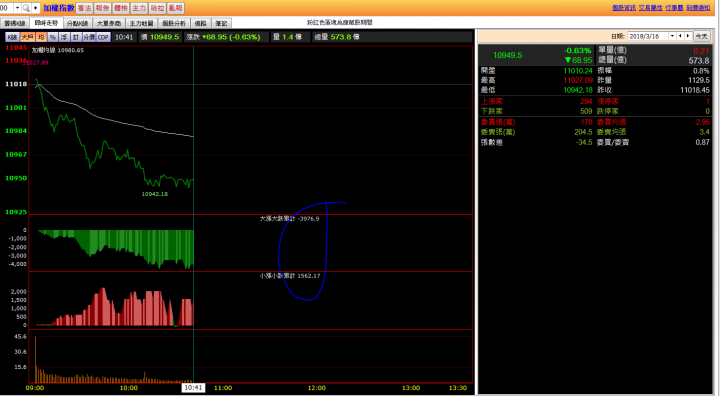The width and height of the screenshot is (720, 396).
Task: Click the 昨量 value 1129.5
Action: coord(698,80)
